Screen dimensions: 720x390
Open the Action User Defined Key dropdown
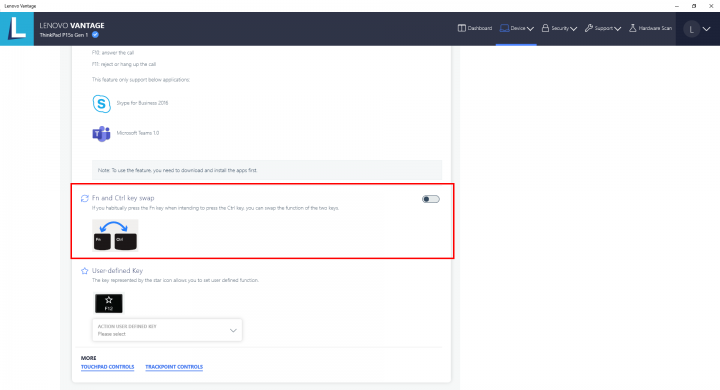click(167, 330)
